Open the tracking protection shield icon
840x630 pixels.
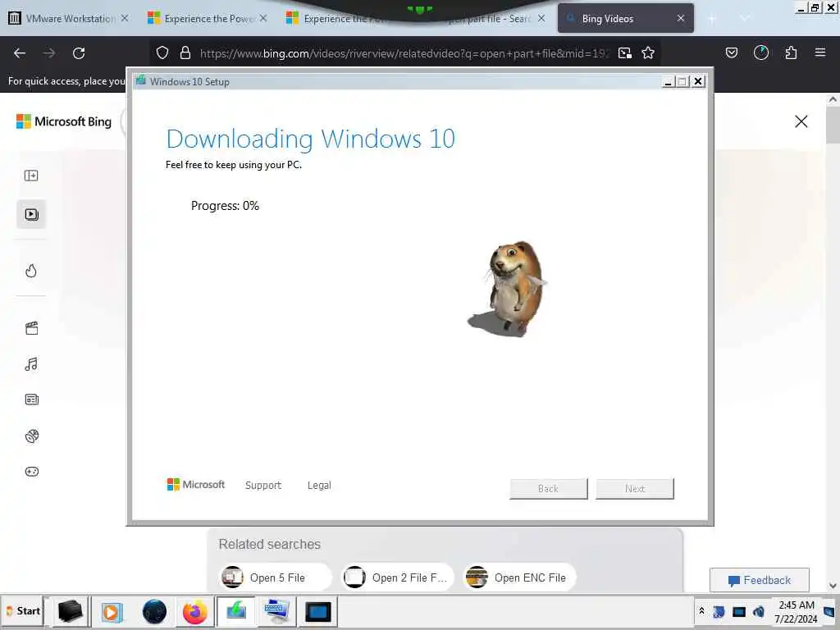click(x=162, y=52)
